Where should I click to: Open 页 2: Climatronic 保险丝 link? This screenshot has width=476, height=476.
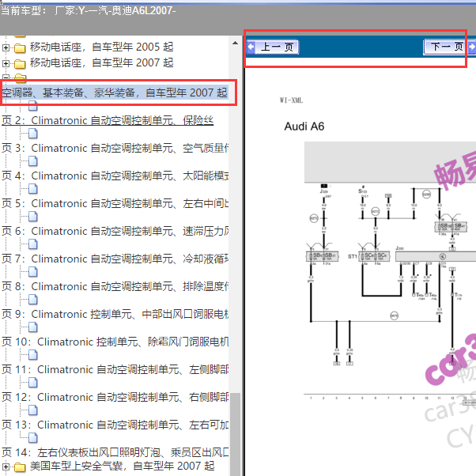108,120
